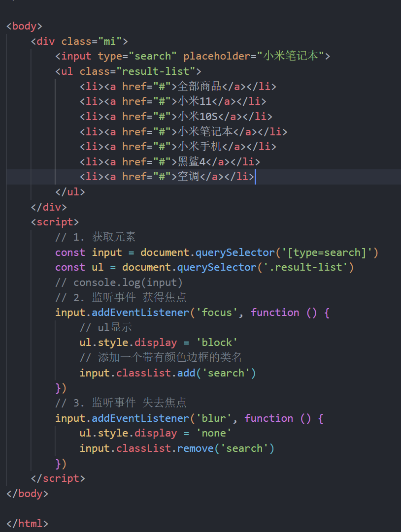This screenshot has height=532, width=401.
Task: Click the ul.style.display = 'block' line
Action: coord(158,343)
